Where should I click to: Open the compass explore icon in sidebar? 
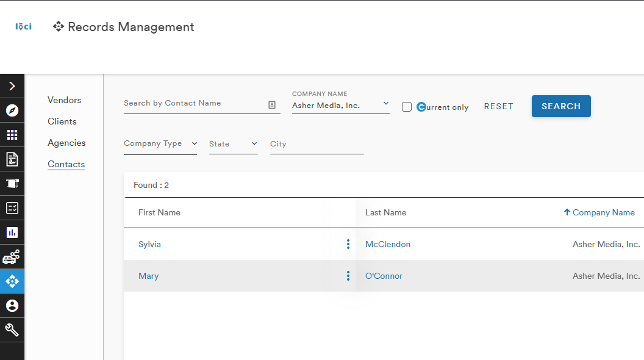point(12,110)
